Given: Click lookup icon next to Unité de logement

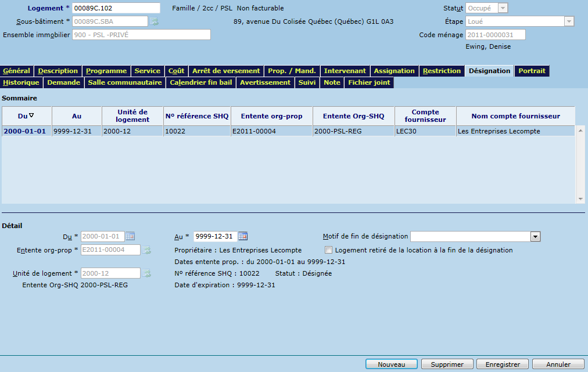Looking at the screenshot, I should pos(147,273).
